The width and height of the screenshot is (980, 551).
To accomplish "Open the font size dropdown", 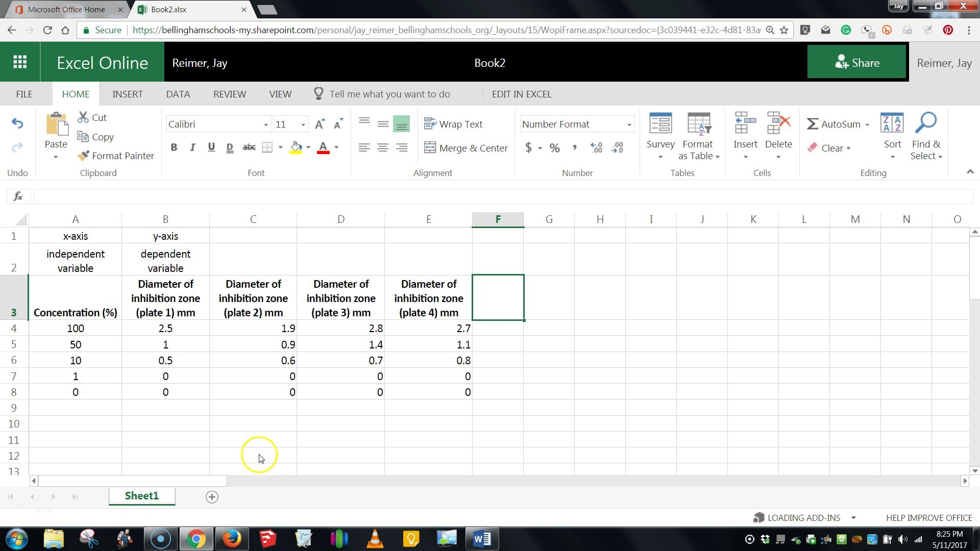I will point(303,124).
